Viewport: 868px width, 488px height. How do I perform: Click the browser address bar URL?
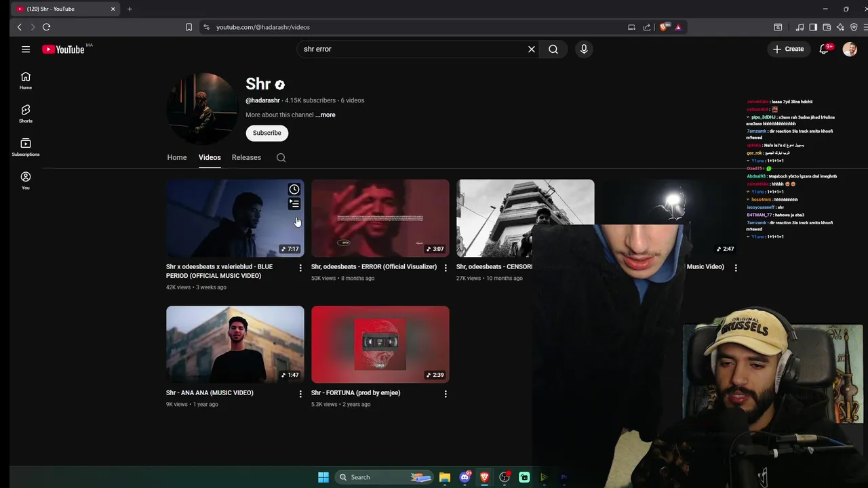(x=262, y=27)
